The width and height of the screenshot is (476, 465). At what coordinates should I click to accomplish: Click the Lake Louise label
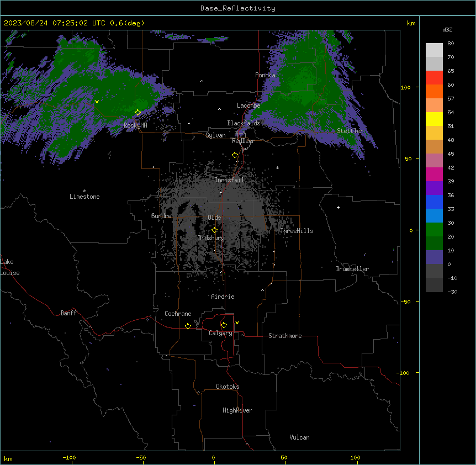pyautogui.click(x=10, y=267)
